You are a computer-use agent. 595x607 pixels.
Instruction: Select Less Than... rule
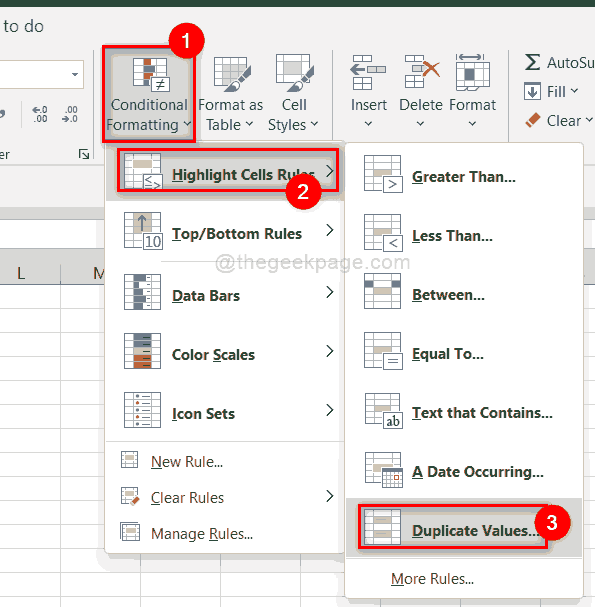(464, 233)
